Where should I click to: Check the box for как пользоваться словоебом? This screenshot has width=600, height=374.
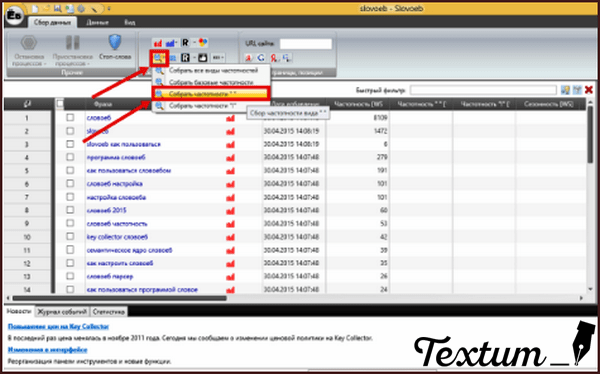click(70, 170)
